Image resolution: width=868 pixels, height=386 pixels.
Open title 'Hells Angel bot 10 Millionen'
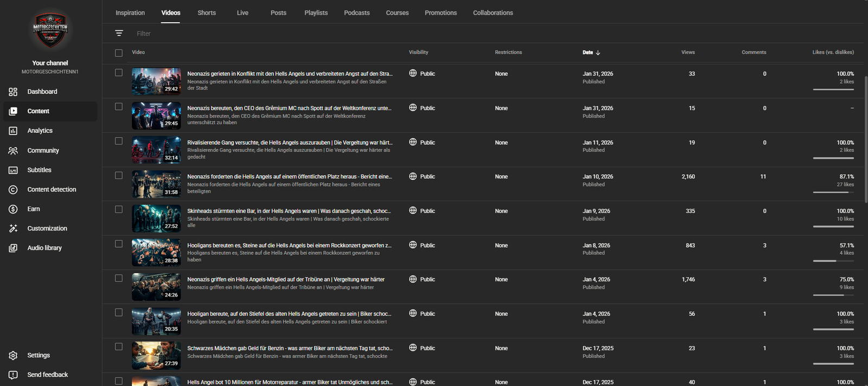tap(290, 382)
